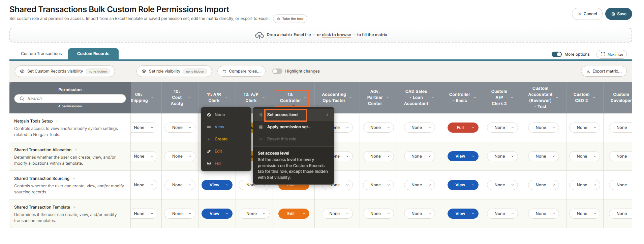Click the Export matrix button
644x244 pixels.
[x=604, y=71]
